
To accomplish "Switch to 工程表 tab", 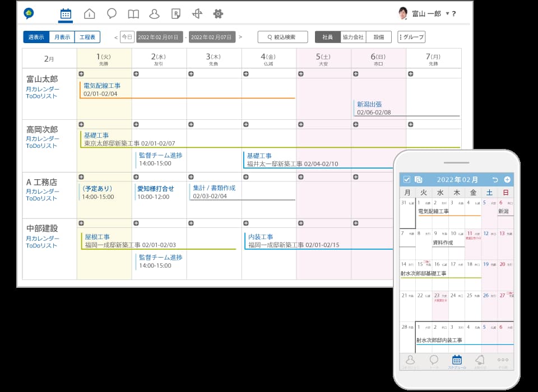I will click(x=87, y=37).
